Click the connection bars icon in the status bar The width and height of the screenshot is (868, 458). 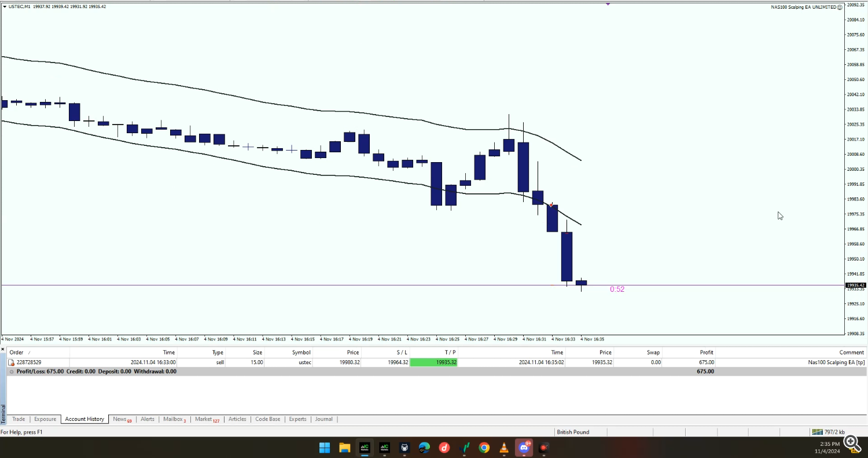tap(817, 432)
